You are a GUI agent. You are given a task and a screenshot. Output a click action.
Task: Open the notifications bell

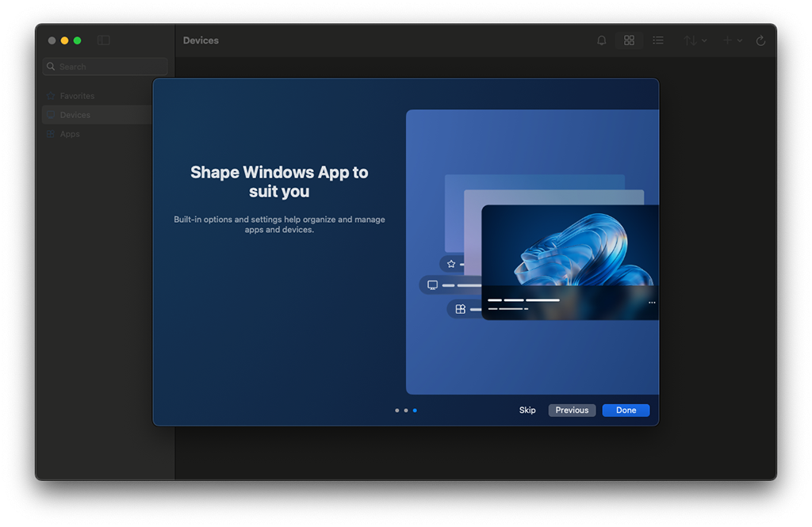[x=601, y=40]
